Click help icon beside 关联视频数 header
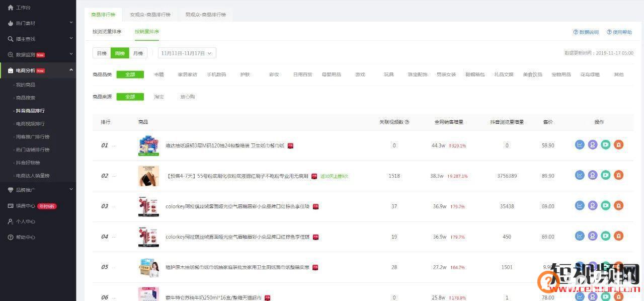644x301 pixels. pos(407,122)
